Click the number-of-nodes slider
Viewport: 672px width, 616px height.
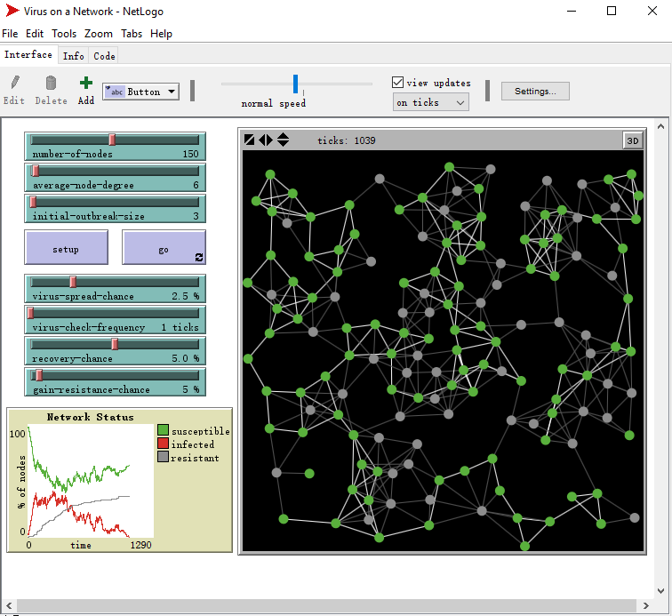pos(116,147)
